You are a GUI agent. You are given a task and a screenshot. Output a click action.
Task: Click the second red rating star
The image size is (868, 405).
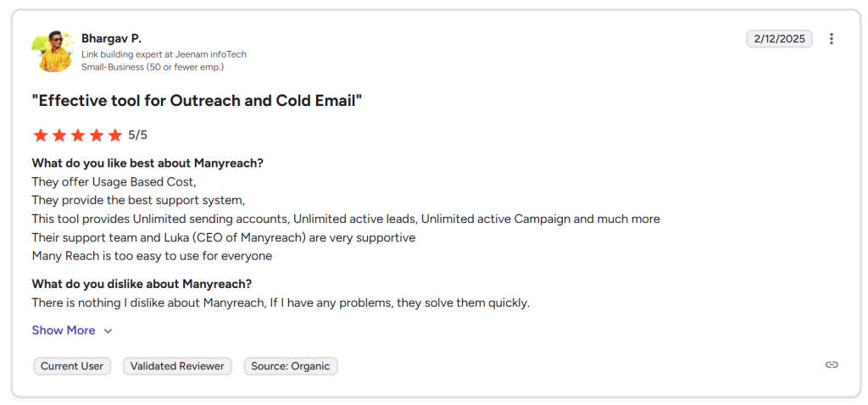tap(58, 135)
